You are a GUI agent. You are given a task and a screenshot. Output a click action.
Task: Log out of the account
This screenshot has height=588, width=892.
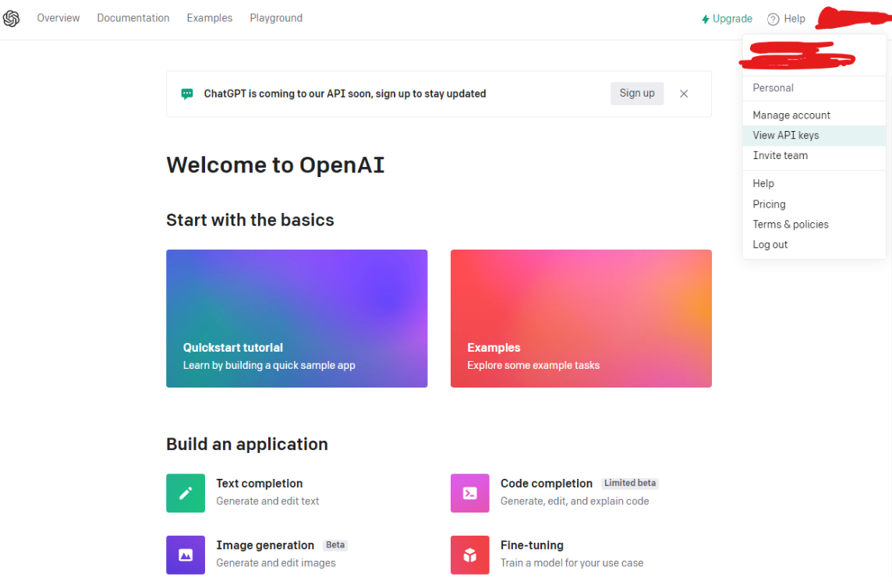pos(814,245)
